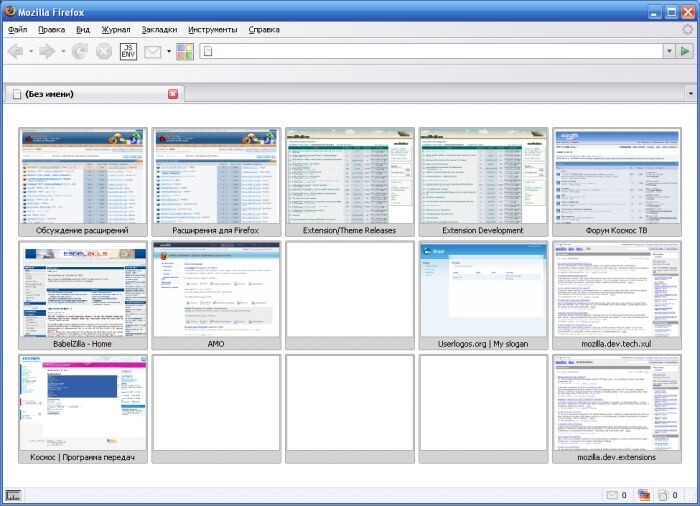The height and width of the screenshot is (506, 700).
Task: Maximize the Mozilla Firefox window
Action: point(671,12)
